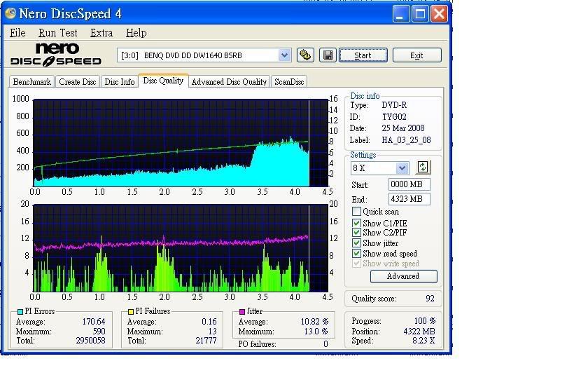Toggle the Show read speed checkbox
Image resolution: width=588 pixels, height=368 pixels.
356,254
